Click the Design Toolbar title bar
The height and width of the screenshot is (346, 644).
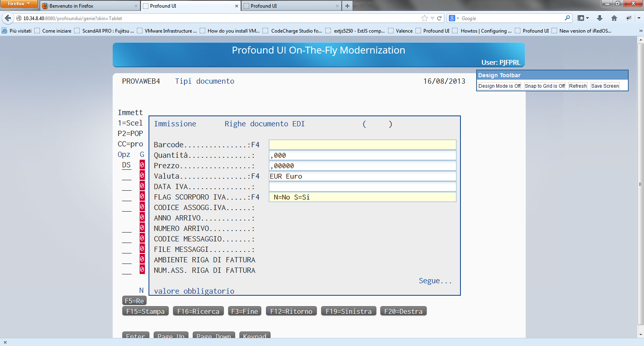[x=552, y=75]
